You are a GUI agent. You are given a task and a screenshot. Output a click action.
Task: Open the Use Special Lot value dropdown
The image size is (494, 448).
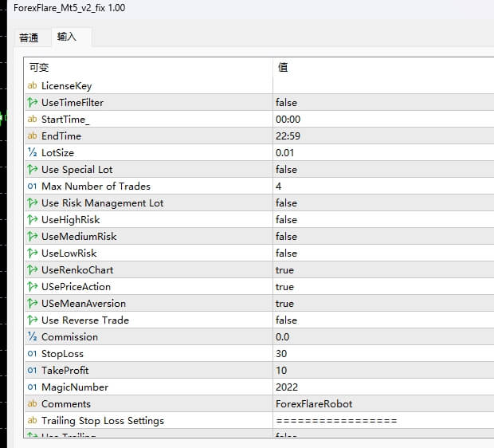pos(287,170)
